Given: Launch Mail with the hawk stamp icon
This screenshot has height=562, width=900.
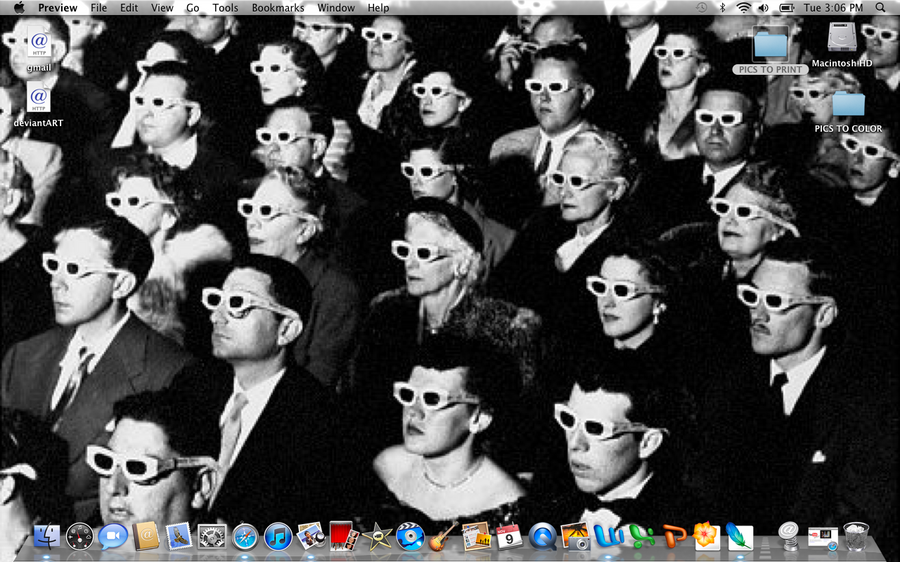Looking at the screenshot, I should tap(179, 537).
